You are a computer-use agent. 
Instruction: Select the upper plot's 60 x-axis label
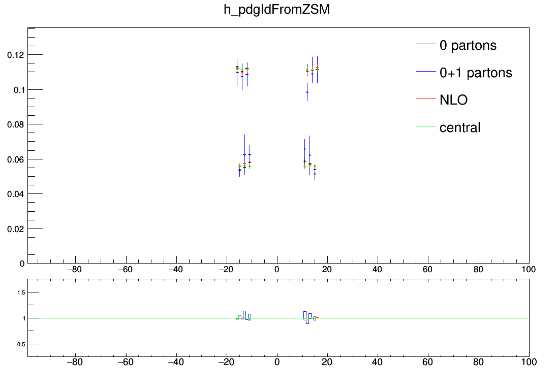[x=428, y=270]
